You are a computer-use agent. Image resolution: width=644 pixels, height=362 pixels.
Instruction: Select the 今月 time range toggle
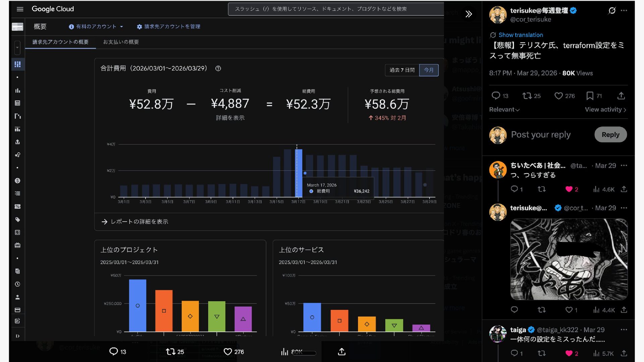[x=429, y=70]
